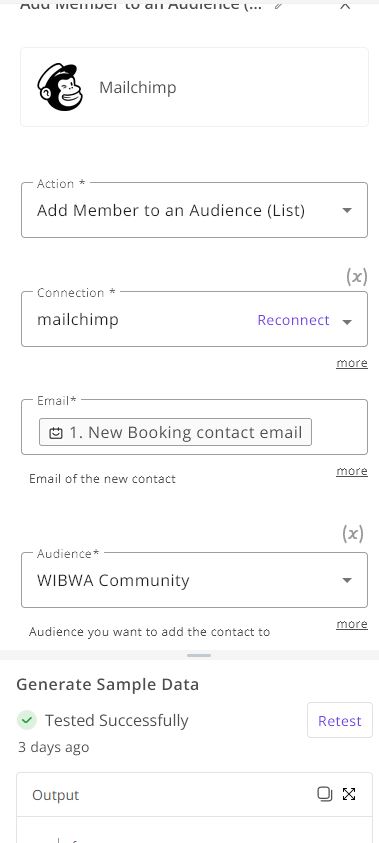Click the pencil edit icon beside the step title
The image size is (379, 843).
point(277,5)
